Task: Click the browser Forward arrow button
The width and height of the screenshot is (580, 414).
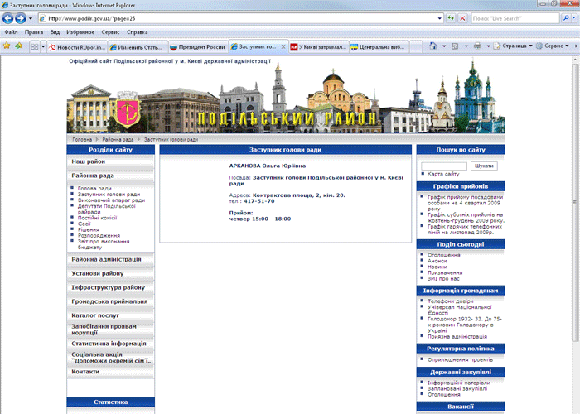Action: [x=21, y=18]
